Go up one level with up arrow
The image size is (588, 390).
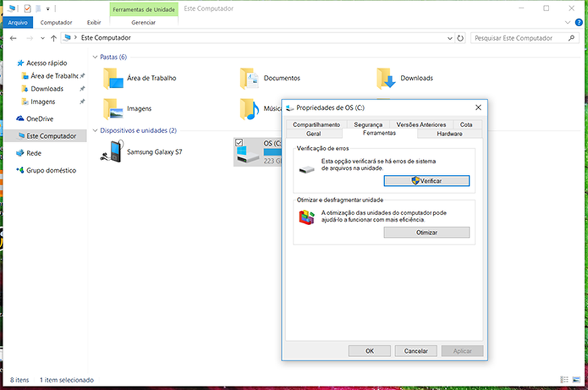click(54, 38)
